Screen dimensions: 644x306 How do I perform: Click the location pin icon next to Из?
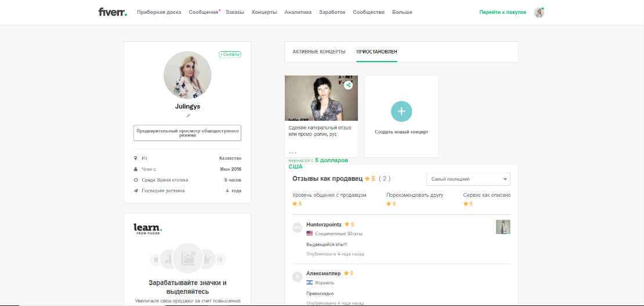(x=136, y=158)
